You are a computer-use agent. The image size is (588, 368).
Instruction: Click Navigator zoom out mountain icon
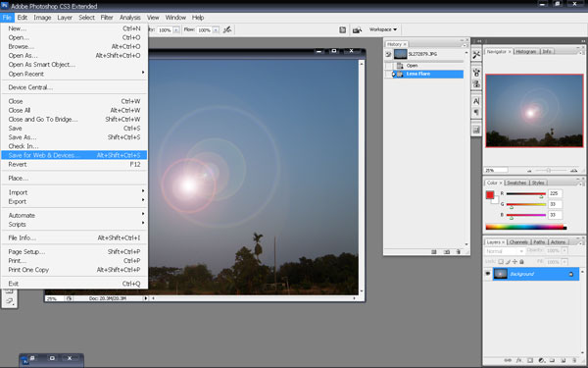529,171
